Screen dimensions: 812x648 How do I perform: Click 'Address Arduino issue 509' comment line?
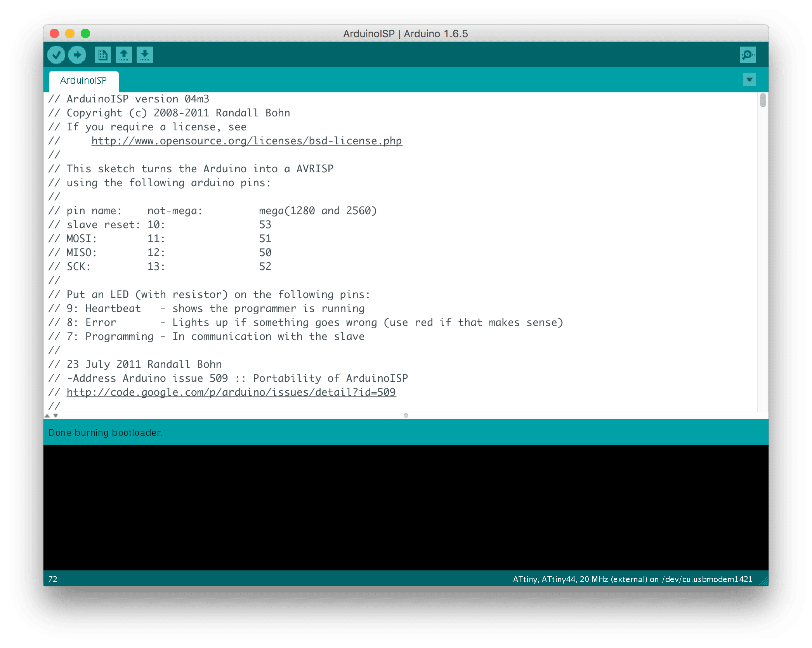click(228, 378)
